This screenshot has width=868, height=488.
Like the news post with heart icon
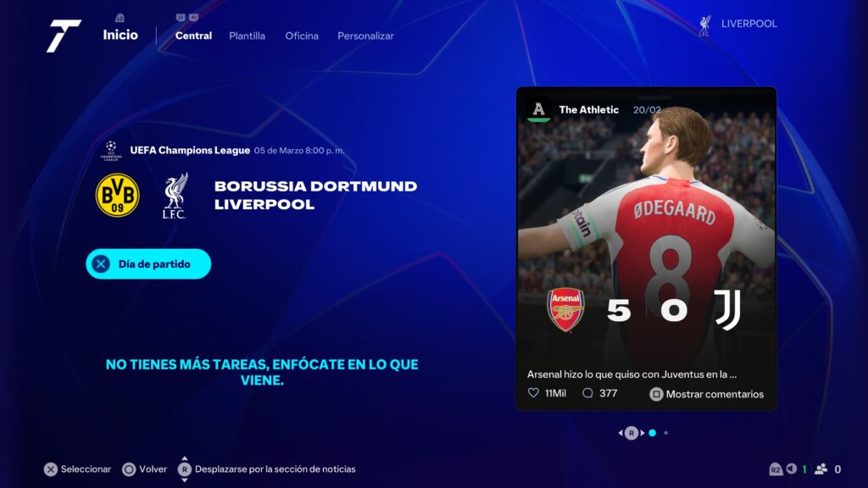(533, 393)
